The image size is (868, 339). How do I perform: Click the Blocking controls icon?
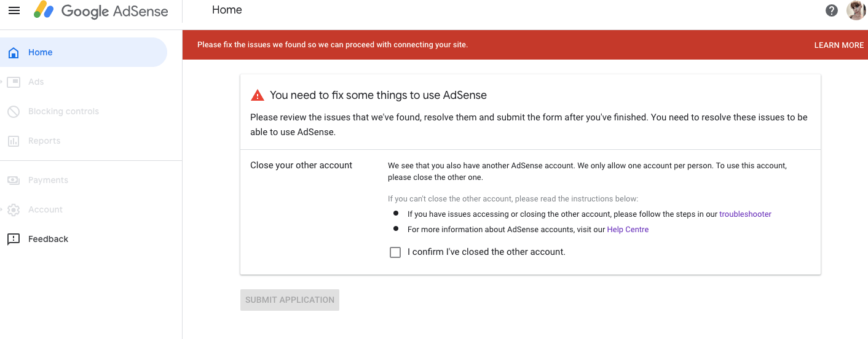click(x=14, y=112)
